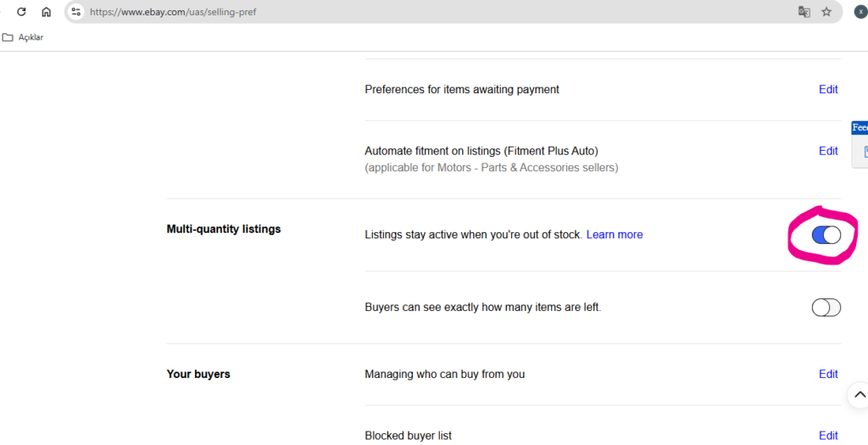
Task: Jump back to top with arrow button
Action: (x=860, y=395)
